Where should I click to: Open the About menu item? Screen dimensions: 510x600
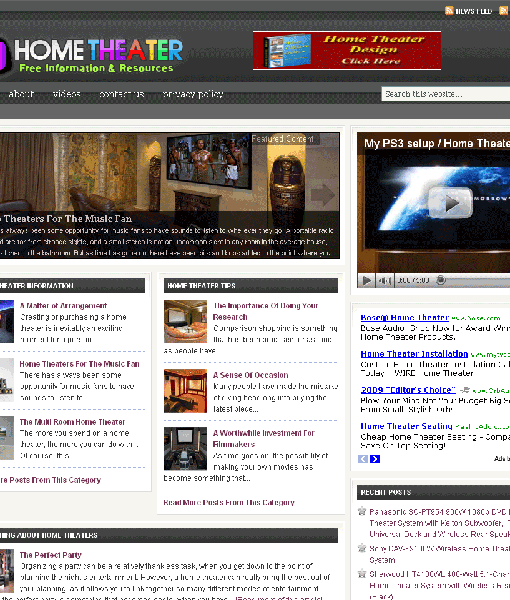21,93
